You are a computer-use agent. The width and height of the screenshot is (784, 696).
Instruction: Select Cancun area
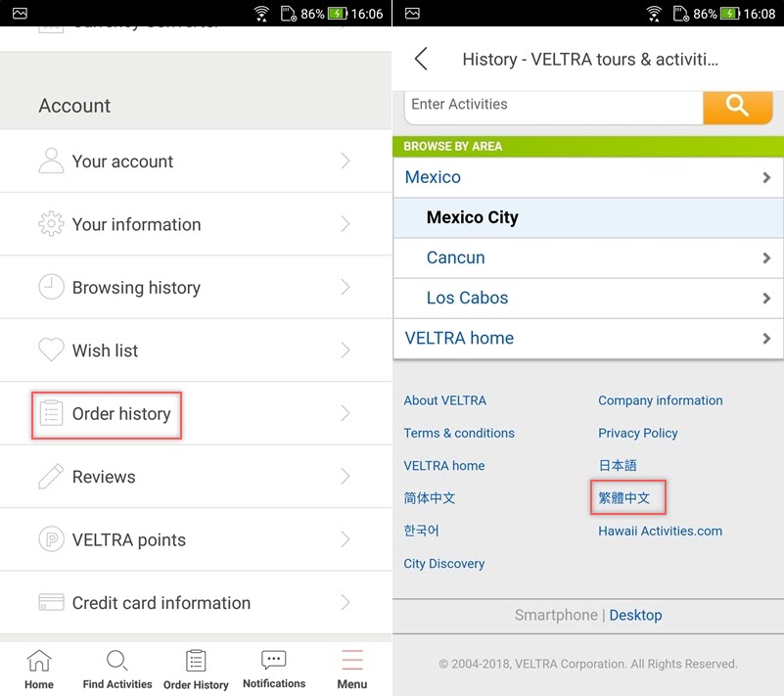(x=588, y=258)
